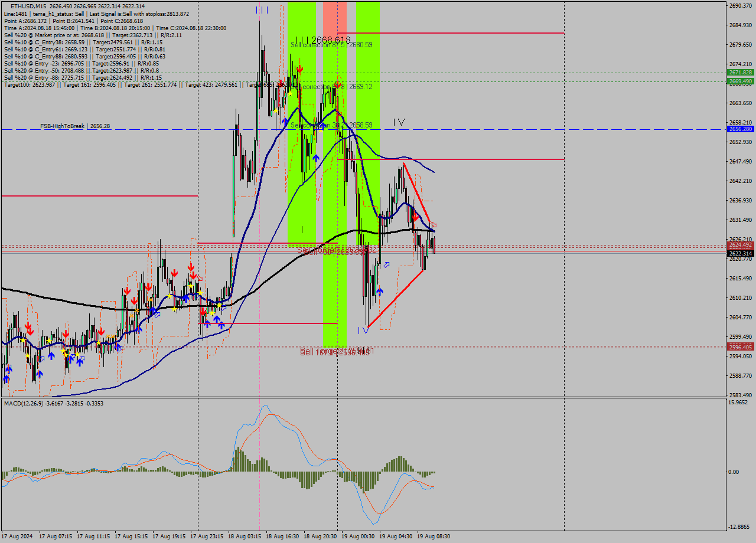The height and width of the screenshot is (543, 756).
Task: Click the 'Sell %20 @ Entry -50: 2708.488' line
Action: (x=81, y=70)
